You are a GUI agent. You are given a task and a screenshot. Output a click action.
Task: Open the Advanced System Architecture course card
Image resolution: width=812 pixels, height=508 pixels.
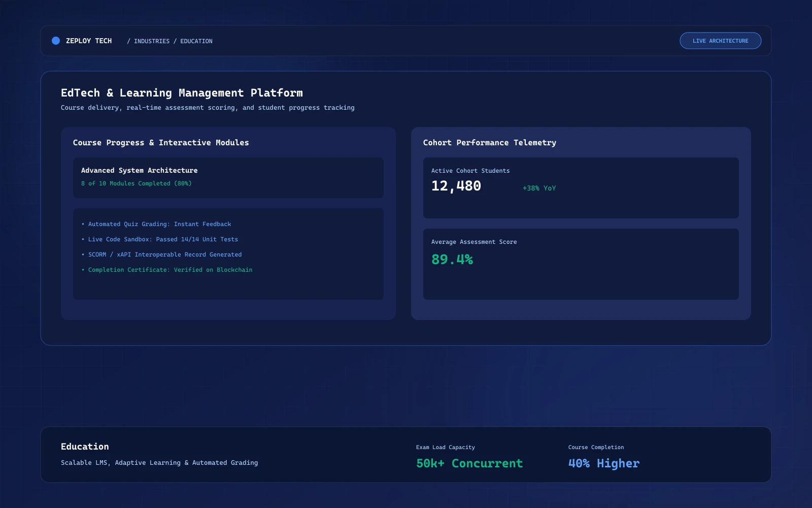[x=228, y=178]
